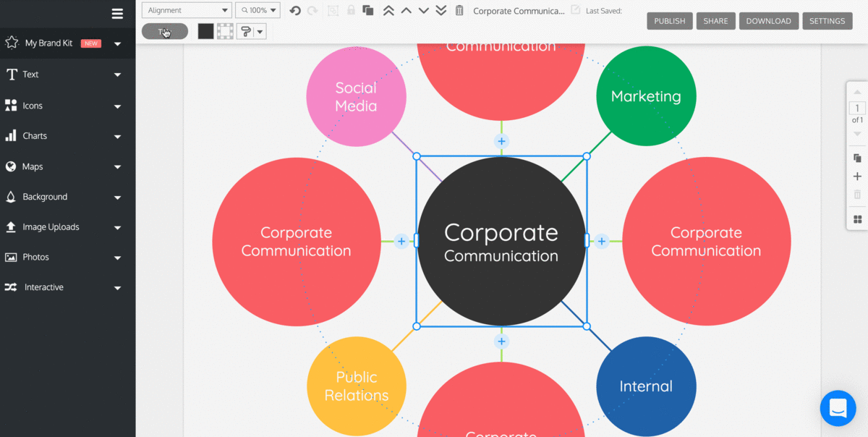868x437 pixels.
Task: Click the DOWNLOAD button
Action: pos(768,21)
